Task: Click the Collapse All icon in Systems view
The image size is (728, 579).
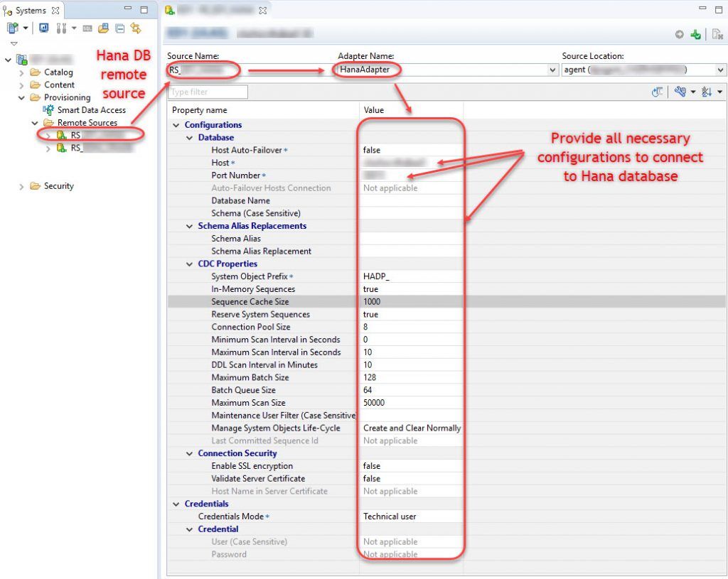Action: tap(119, 28)
